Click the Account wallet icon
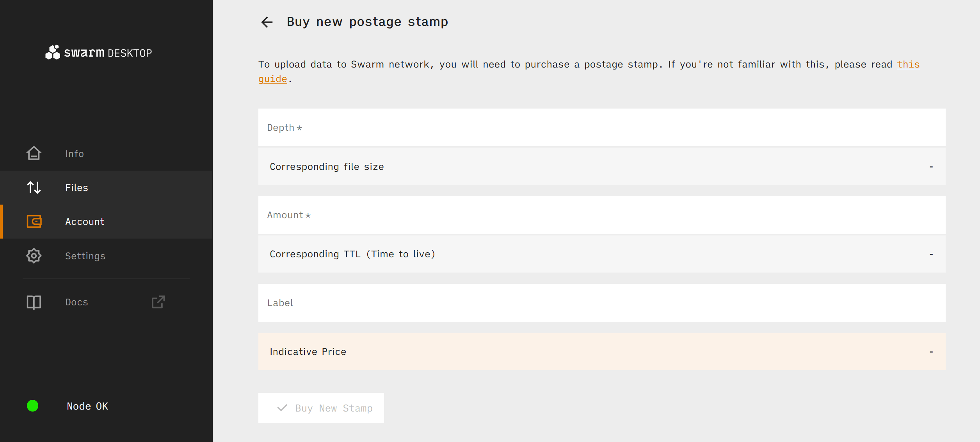The image size is (980, 442). [34, 221]
